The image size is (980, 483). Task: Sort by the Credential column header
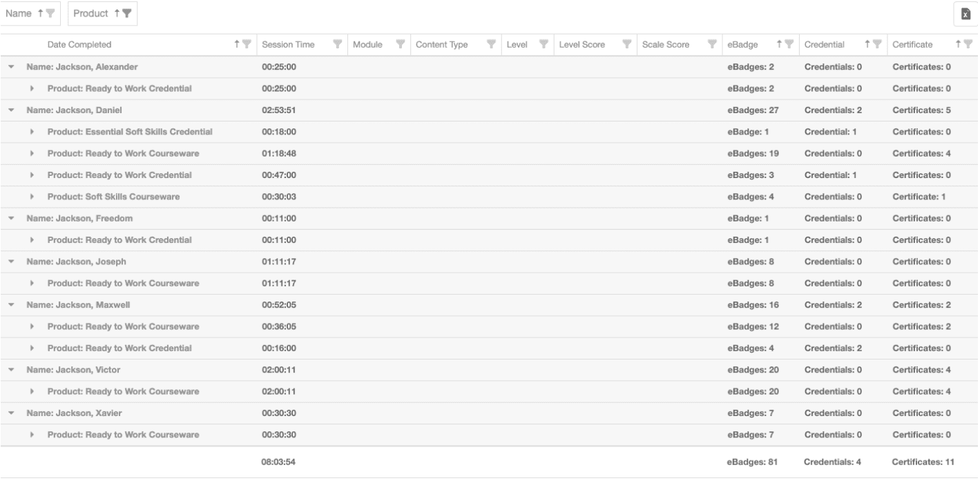824,45
